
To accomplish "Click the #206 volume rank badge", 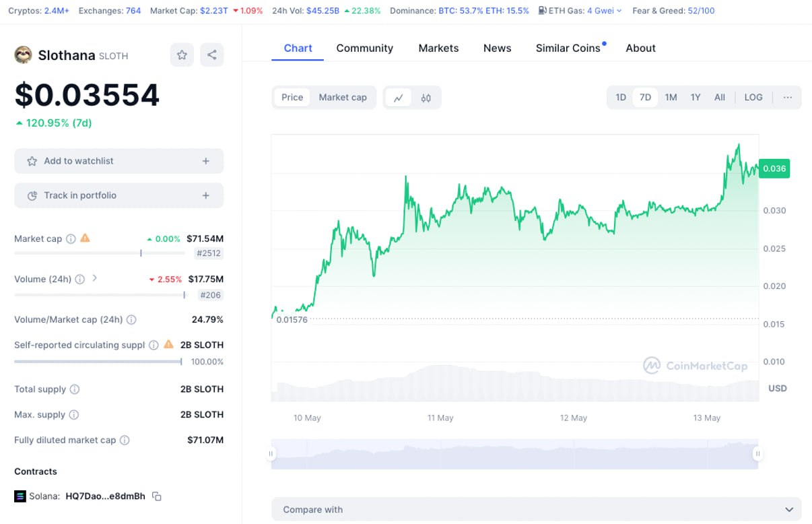I will pyautogui.click(x=211, y=295).
